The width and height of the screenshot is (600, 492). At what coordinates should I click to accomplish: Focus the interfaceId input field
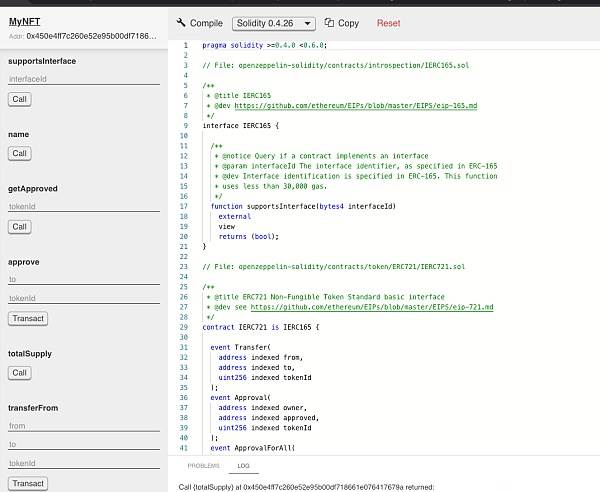click(x=84, y=79)
